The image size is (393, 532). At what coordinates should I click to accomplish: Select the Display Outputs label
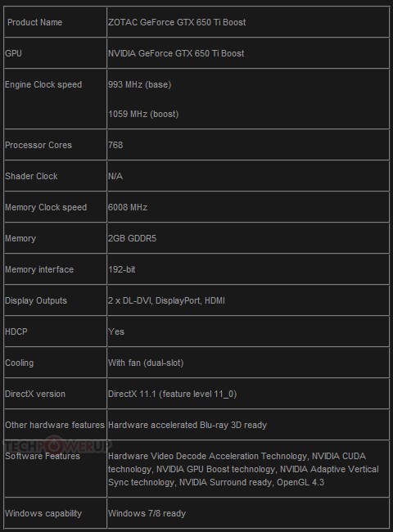(x=36, y=300)
